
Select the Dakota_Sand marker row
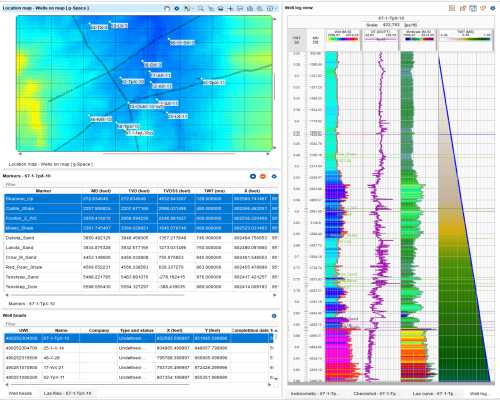[141, 238]
